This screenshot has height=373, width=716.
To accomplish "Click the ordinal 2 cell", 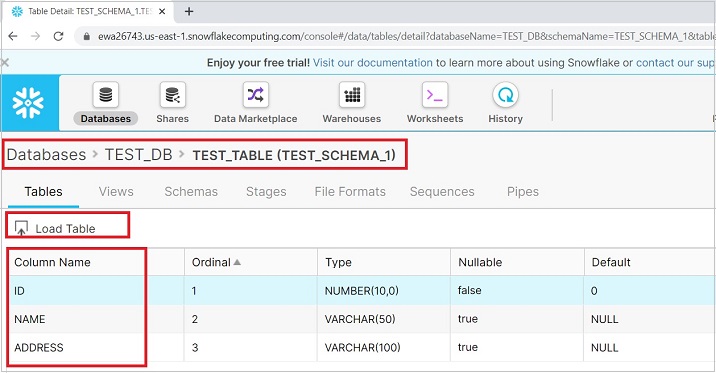I will 195,319.
